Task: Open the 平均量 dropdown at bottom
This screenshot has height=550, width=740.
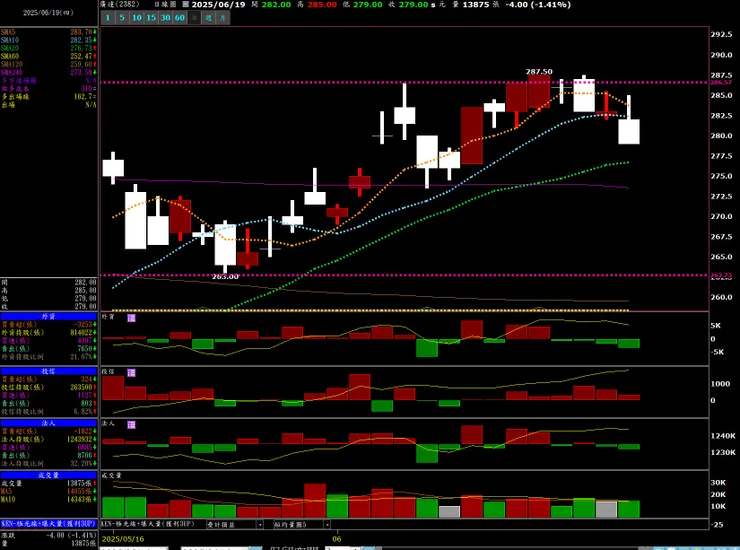Action: click(302, 525)
